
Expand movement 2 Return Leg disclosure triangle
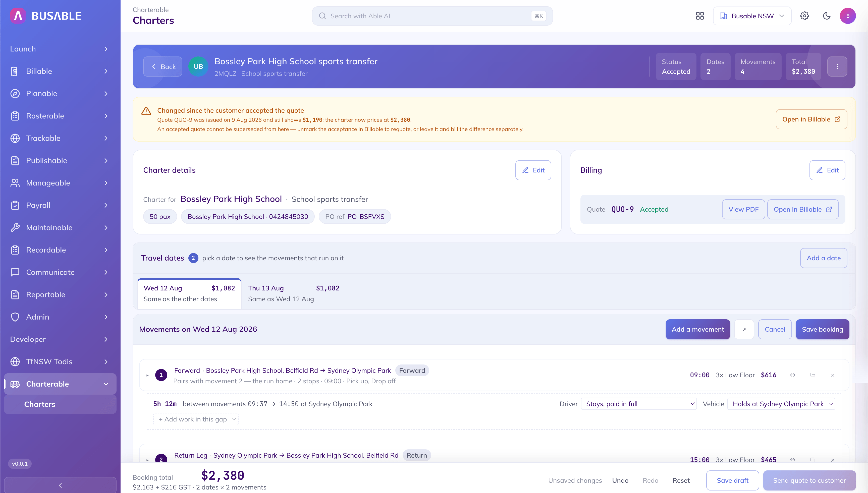coord(147,460)
